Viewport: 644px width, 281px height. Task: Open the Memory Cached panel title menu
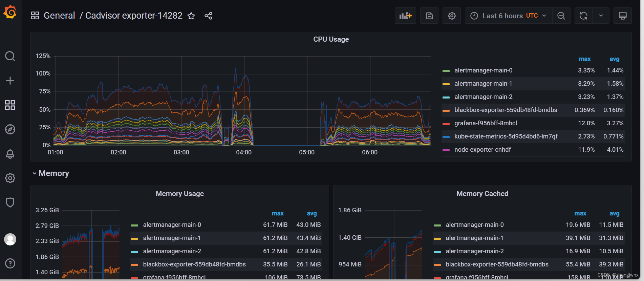(482, 194)
